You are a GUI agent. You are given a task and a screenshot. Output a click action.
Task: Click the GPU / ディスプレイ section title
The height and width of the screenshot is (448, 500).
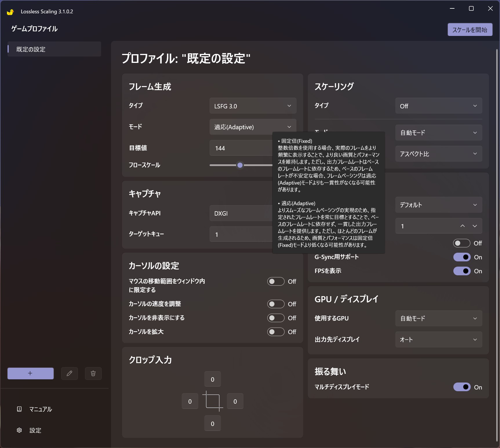pos(347,299)
